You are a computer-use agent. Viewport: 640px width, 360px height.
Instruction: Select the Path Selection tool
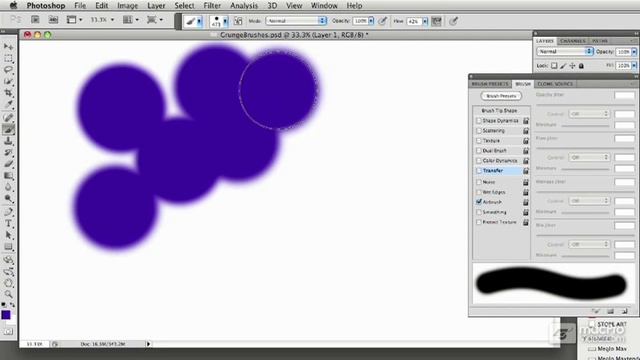pyautogui.click(x=8, y=235)
